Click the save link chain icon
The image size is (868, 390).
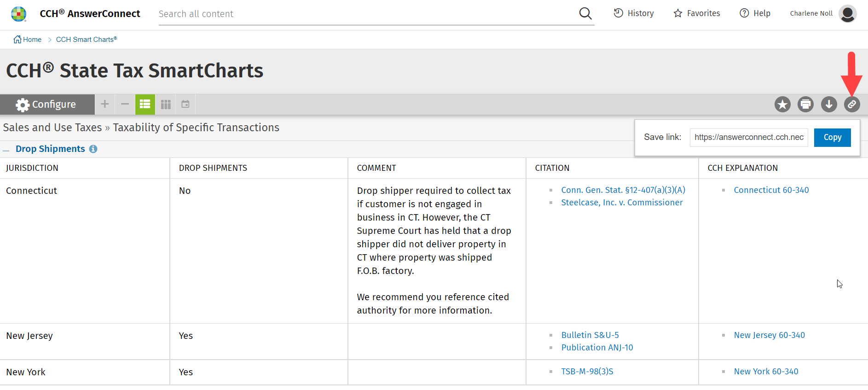click(x=852, y=105)
